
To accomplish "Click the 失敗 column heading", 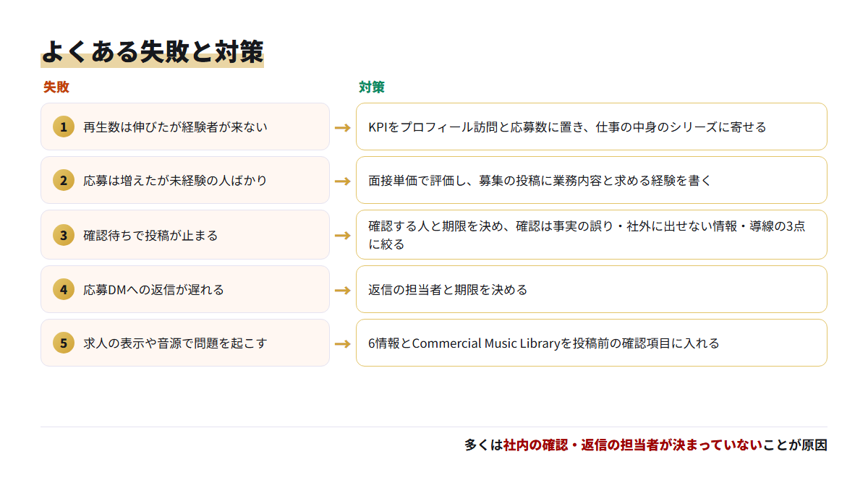I will coord(56,87).
